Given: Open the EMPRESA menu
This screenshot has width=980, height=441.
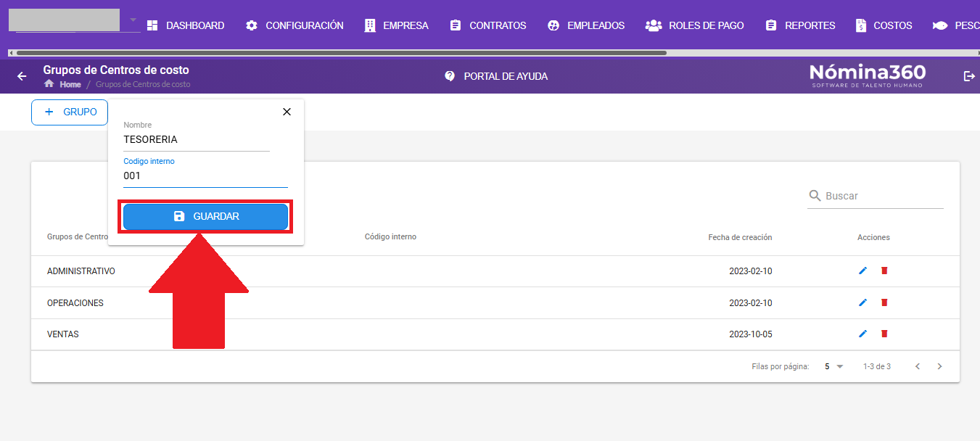Looking at the screenshot, I should tap(395, 25).
